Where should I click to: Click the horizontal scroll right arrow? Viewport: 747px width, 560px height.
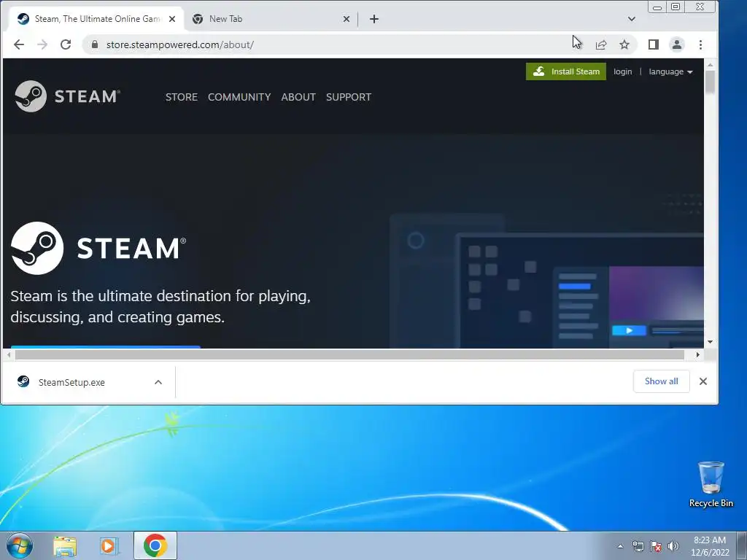698,355
